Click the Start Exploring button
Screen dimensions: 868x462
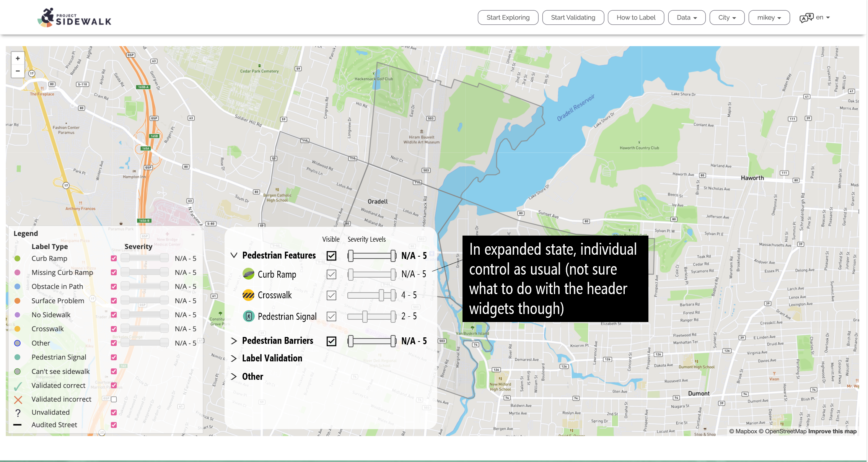(508, 17)
